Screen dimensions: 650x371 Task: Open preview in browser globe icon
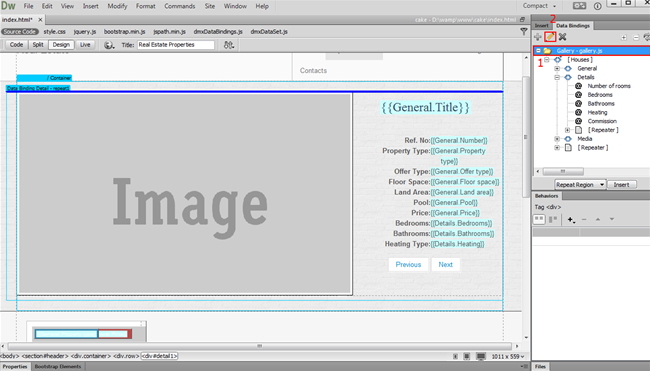(x=109, y=45)
